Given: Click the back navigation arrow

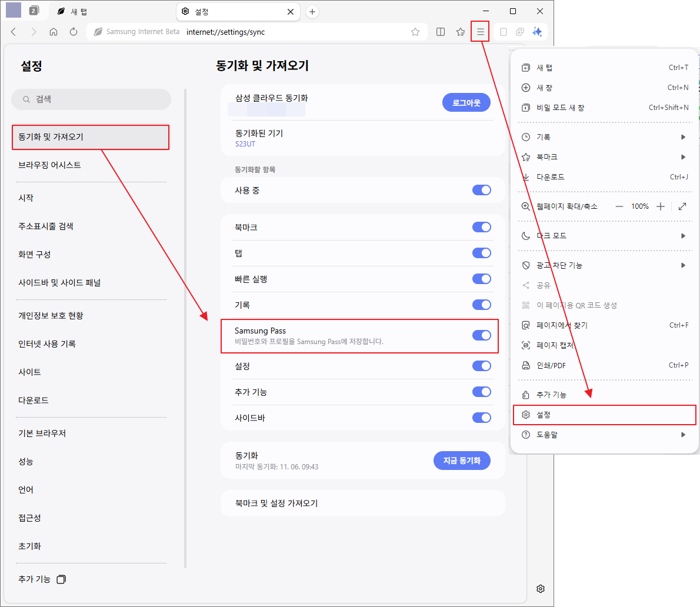Looking at the screenshot, I should pyautogui.click(x=13, y=32).
